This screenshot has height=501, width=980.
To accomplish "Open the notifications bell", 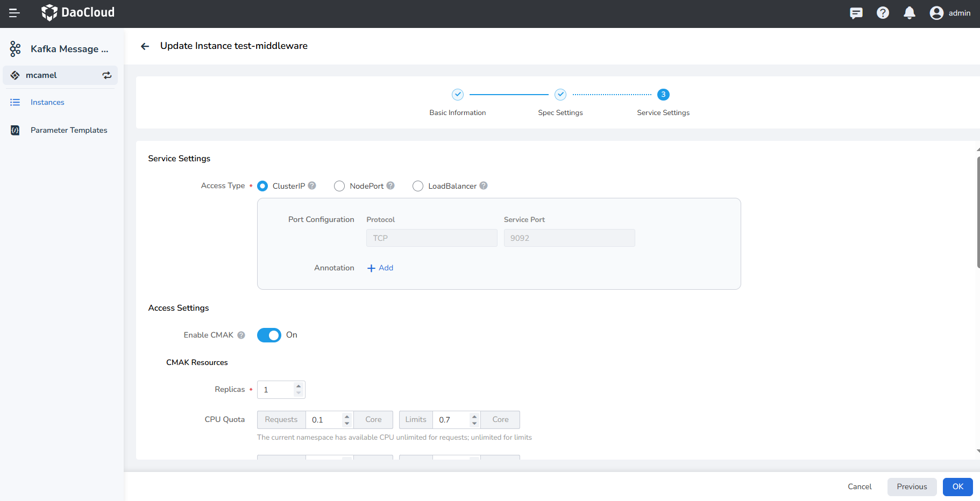I will click(x=909, y=13).
